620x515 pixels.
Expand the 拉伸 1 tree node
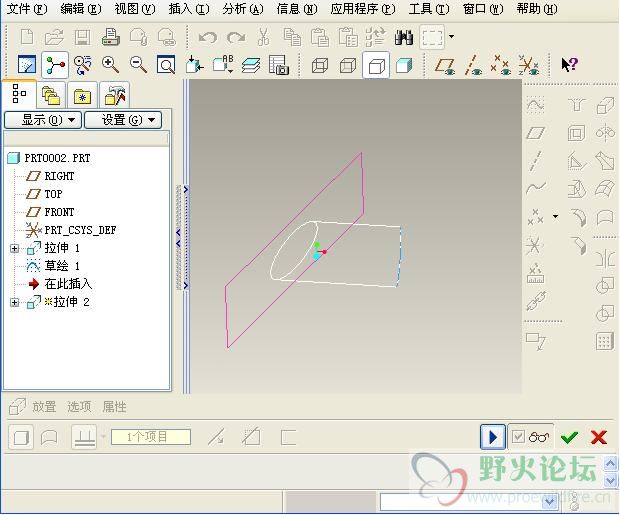[14, 248]
